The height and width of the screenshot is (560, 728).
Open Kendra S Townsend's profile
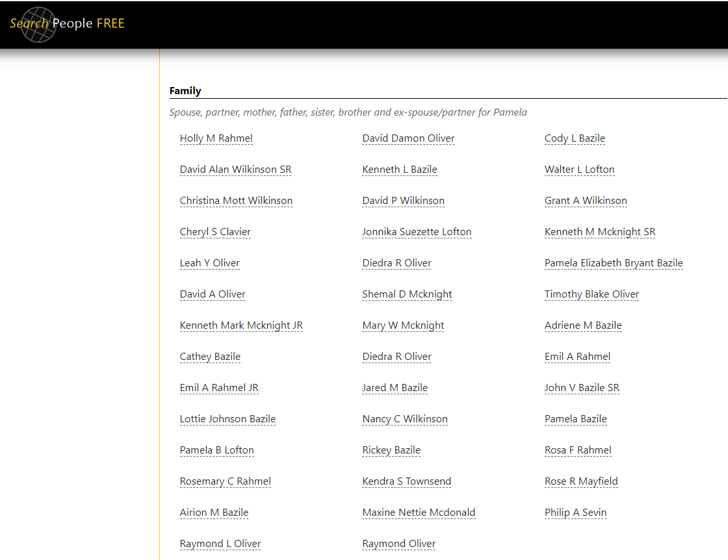(x=406, y=481)
